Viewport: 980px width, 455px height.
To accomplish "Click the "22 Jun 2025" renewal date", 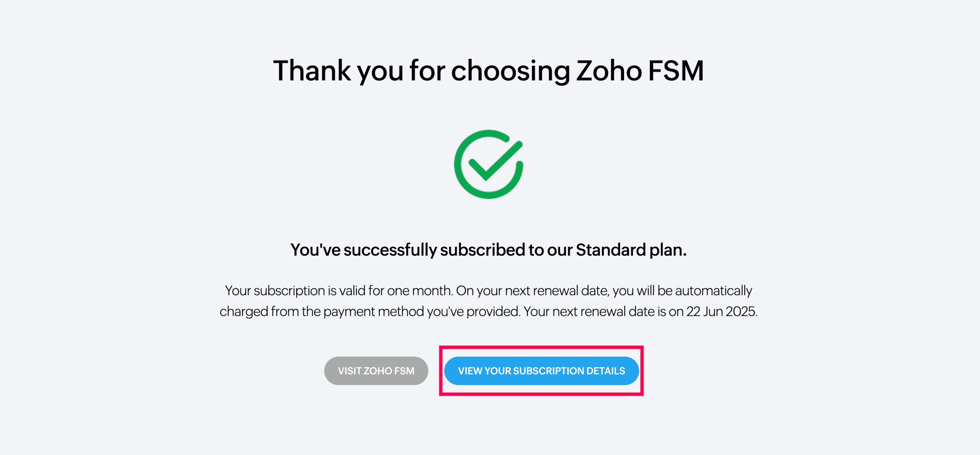I will (x=721, y=312).
